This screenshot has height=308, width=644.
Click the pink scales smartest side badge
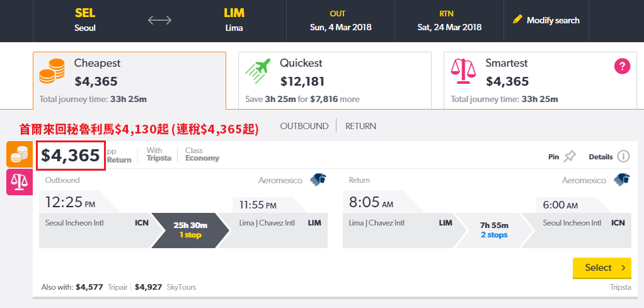[x=20, y=182]
